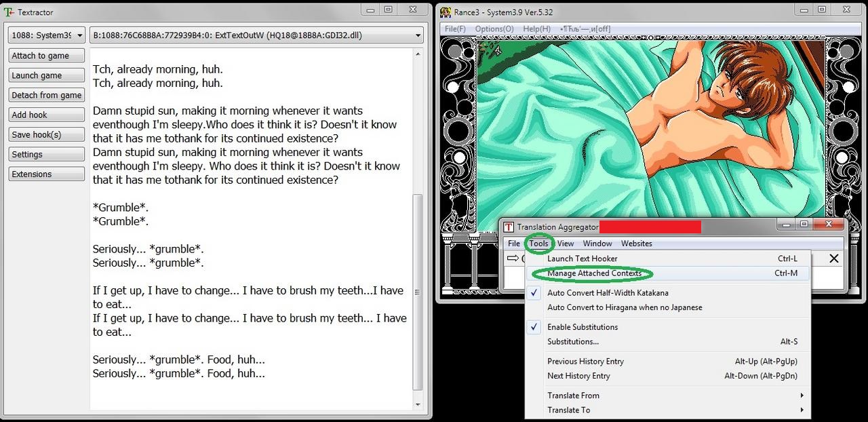Minimize the Translation Aggregator window
This screenshot has height=422, width=868.
(x=785, y=224)
